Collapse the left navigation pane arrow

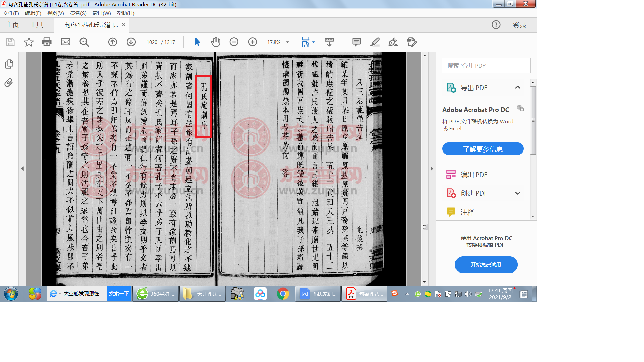22,169
